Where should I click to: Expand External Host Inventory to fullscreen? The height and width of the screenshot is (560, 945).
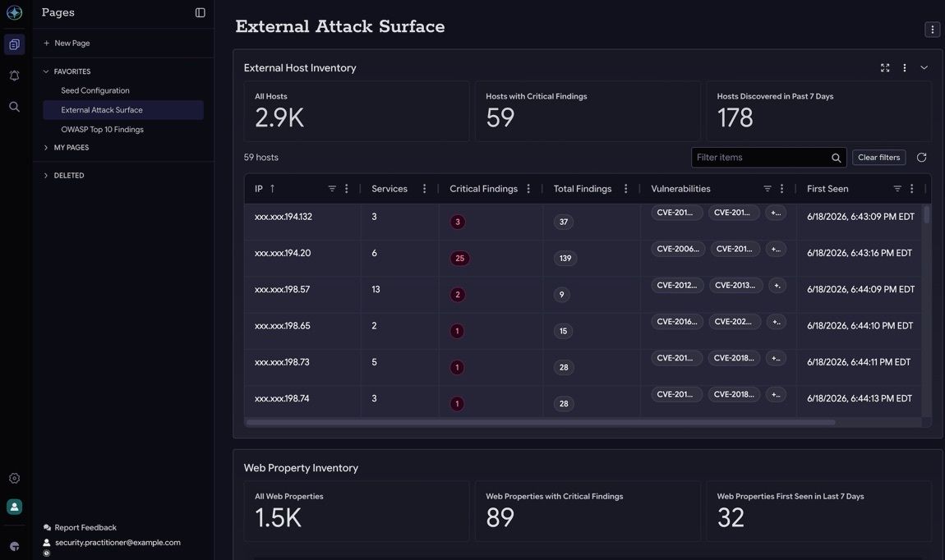click(885, 68)
